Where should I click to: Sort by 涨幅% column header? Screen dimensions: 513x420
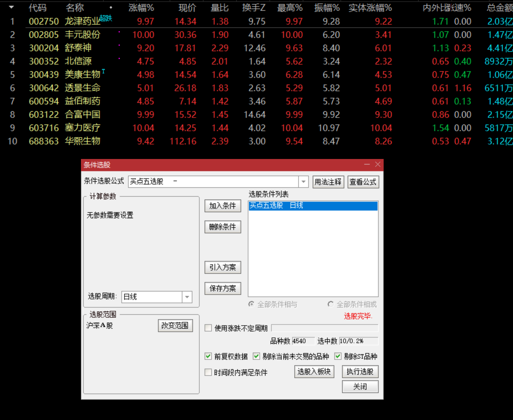pos(141,7)
